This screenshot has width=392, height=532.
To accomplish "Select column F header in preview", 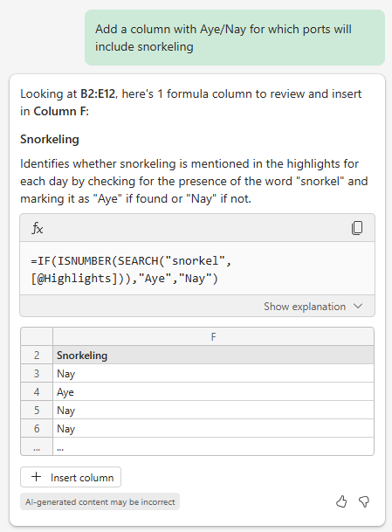I will click(213, 336).
